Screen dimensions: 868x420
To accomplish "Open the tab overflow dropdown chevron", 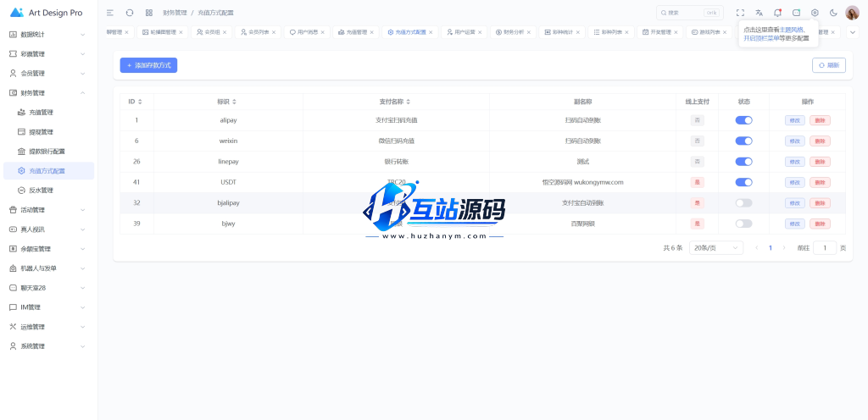I will [853, 32].
